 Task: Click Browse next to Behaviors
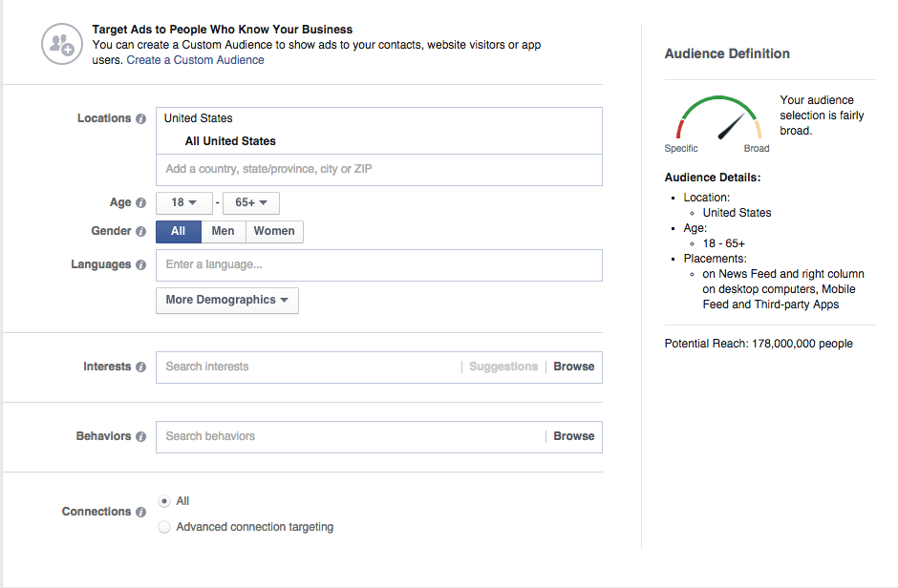[573, 436]
